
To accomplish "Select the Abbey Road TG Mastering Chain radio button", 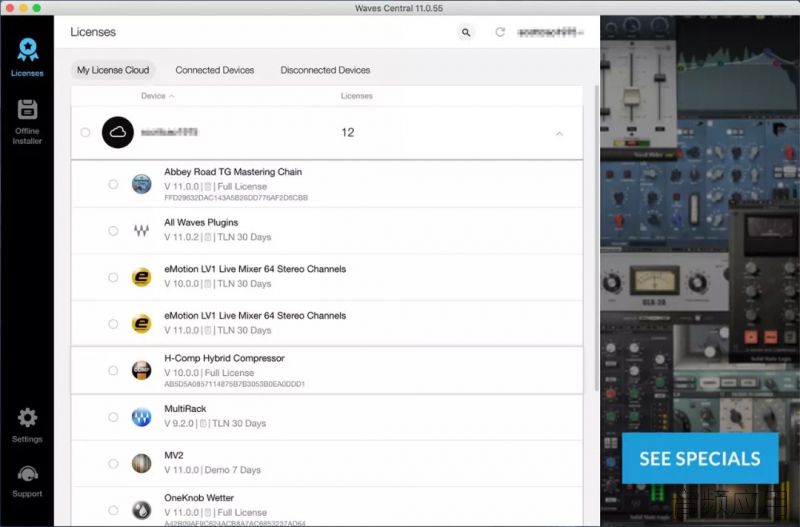I will click(113, 184).
